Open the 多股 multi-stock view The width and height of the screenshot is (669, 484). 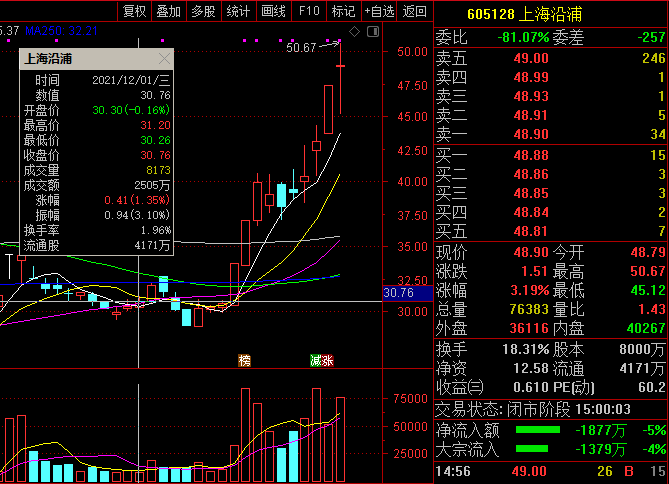[x=203, y=11]
